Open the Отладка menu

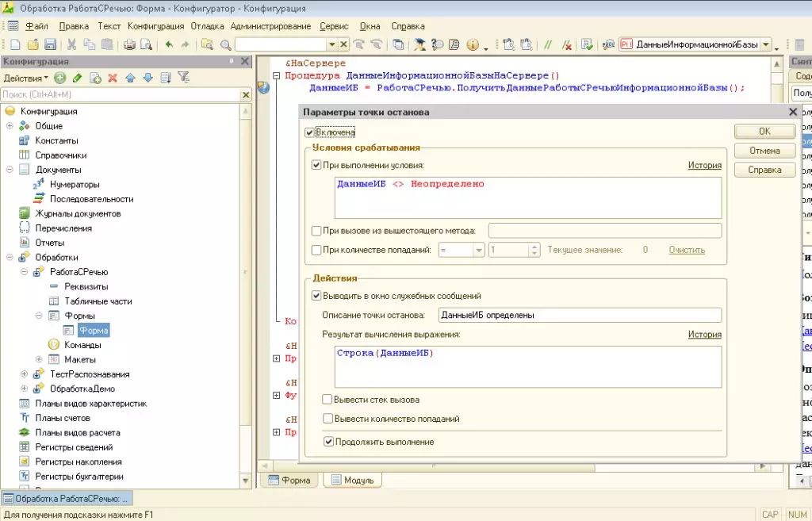click(x=207, y=26)
